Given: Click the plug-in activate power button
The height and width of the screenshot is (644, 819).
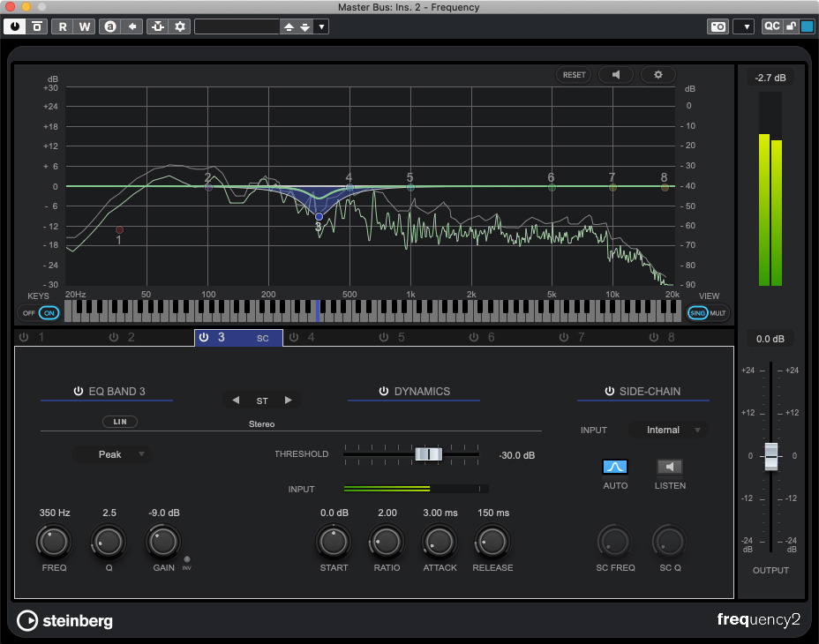Looking at the screenshot, I should [14, 26].
